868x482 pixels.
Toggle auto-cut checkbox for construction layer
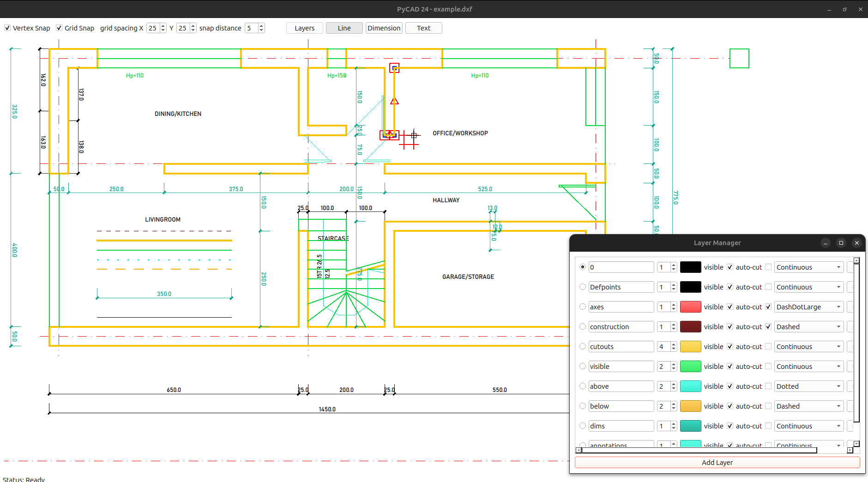point(768,326)
